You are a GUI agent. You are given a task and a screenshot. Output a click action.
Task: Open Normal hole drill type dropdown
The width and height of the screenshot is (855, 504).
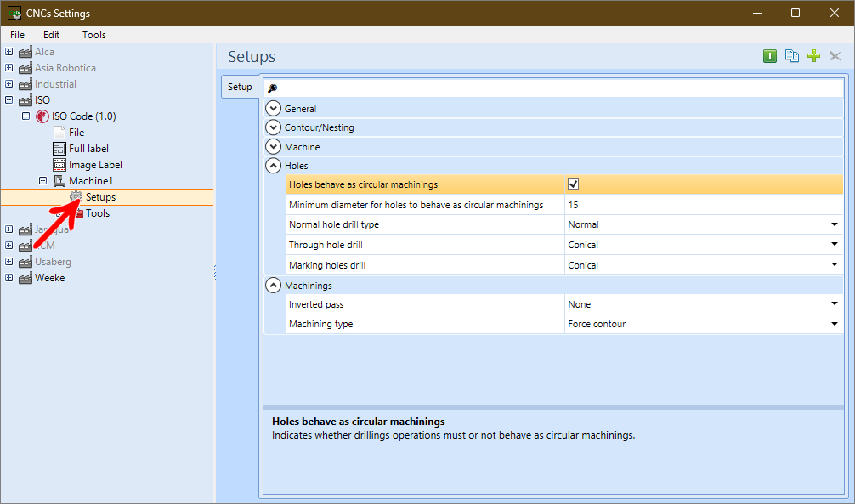tap(835, 224)
